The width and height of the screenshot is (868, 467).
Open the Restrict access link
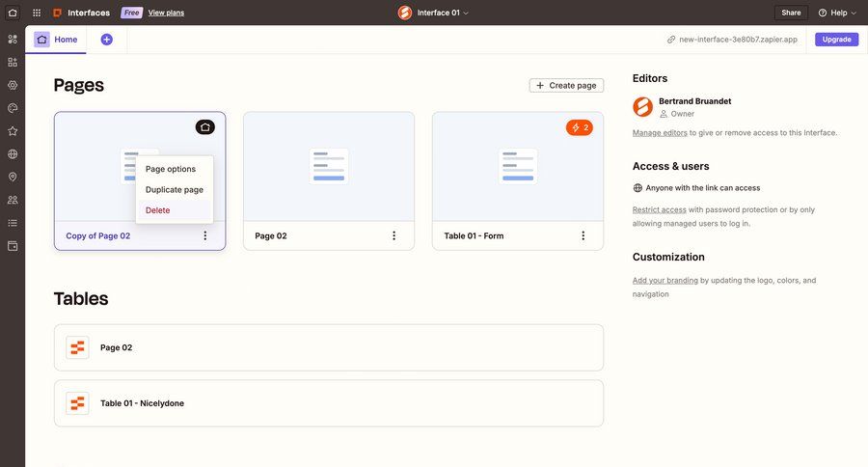tap(660, 210)
